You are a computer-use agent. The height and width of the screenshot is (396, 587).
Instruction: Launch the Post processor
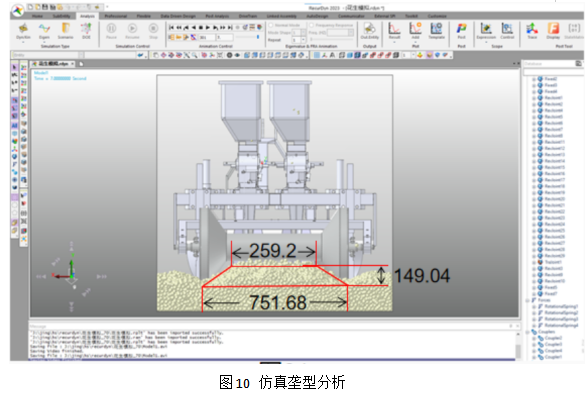pyautogui.click(x=461, y=30)
